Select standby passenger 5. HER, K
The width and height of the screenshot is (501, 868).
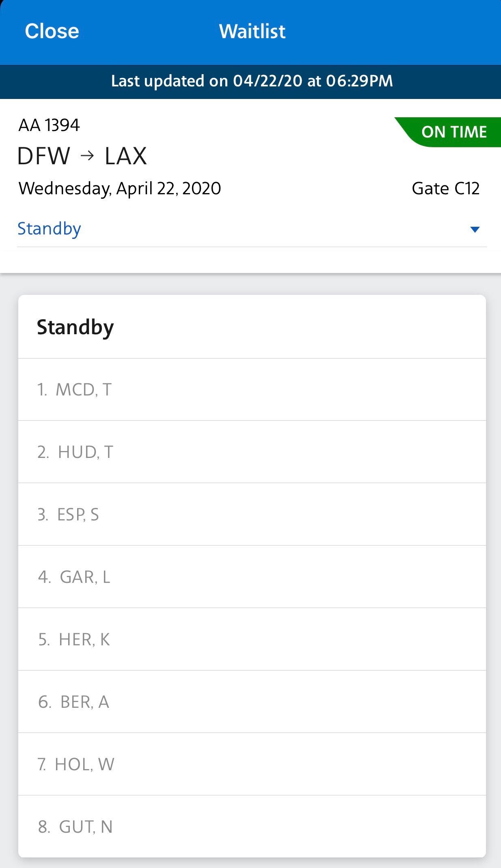coord(252,639)
